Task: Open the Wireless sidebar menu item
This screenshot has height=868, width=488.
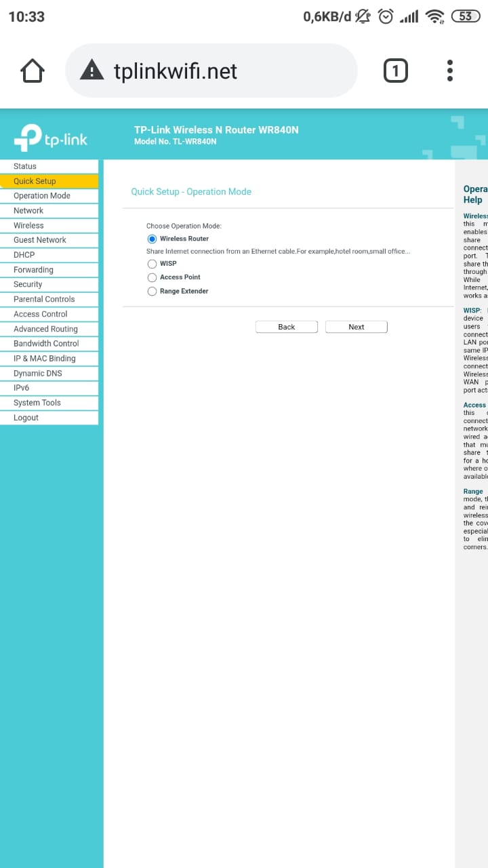Action: pyautogui.click(x=49, y=225)
